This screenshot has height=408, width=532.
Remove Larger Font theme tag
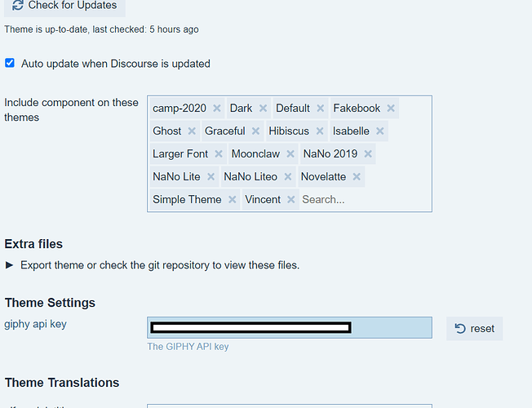[219, 153]
